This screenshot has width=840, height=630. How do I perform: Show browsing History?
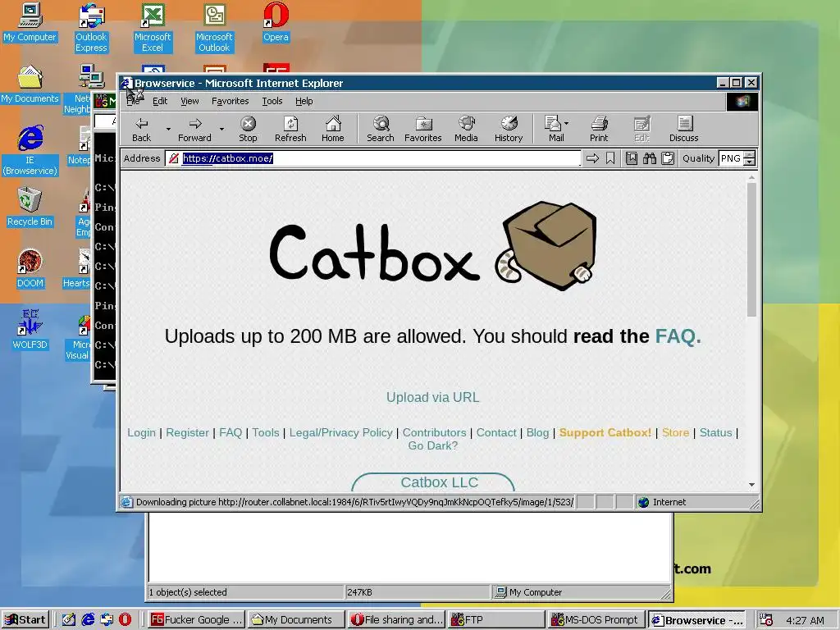point(509,130)
